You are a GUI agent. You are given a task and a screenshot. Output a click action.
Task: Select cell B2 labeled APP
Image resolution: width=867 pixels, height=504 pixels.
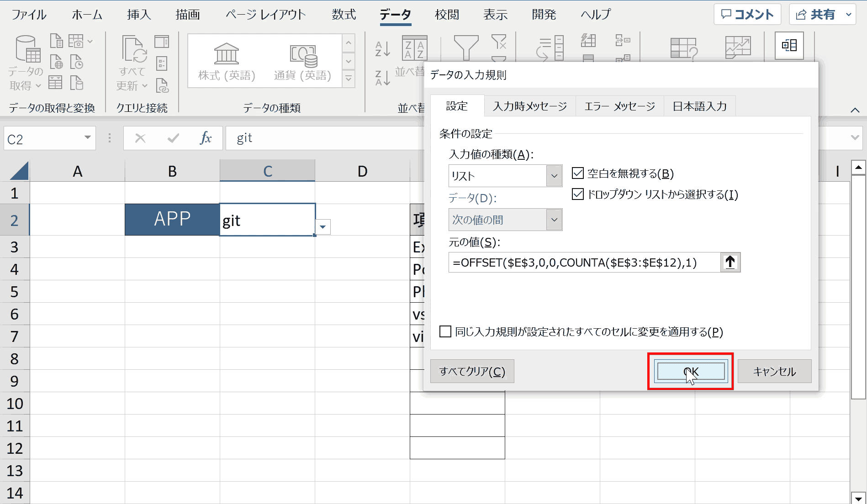(x=172, y=220)
